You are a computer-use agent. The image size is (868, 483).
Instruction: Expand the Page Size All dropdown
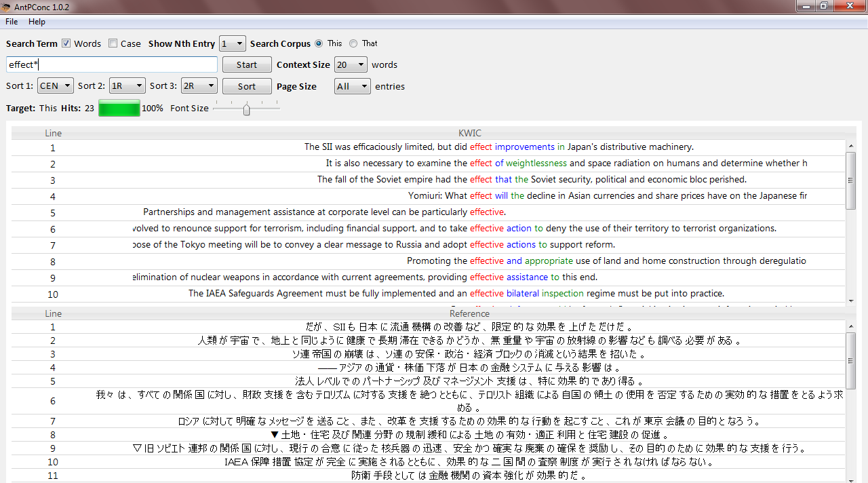pyautogui.click(x=353, y=86)
